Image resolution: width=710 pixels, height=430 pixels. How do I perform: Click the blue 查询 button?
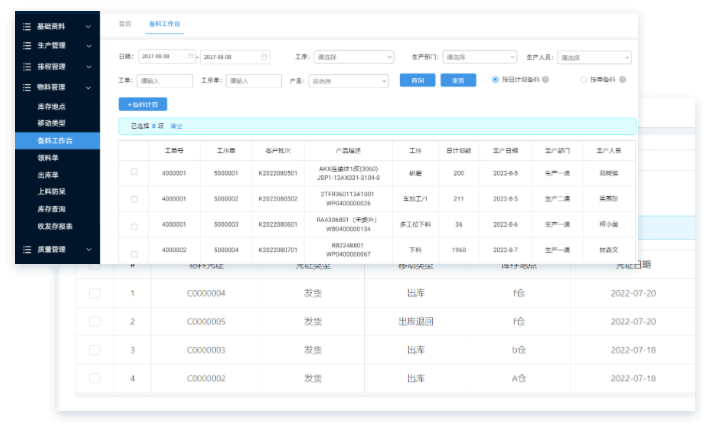(x=417, y=80)
